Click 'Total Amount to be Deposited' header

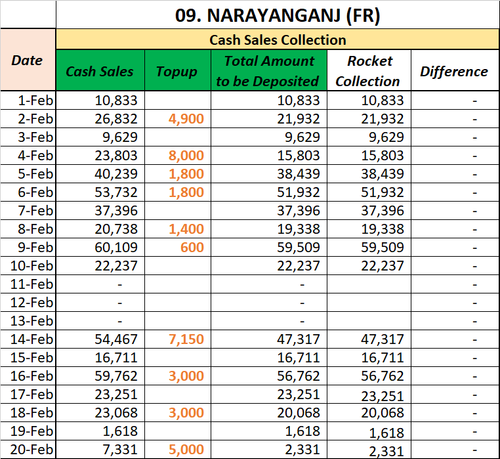(x=269, y=70)
